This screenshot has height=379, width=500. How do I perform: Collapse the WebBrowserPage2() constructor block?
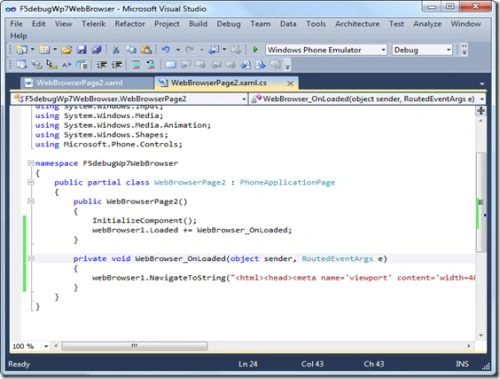click(x=31, y=201)
